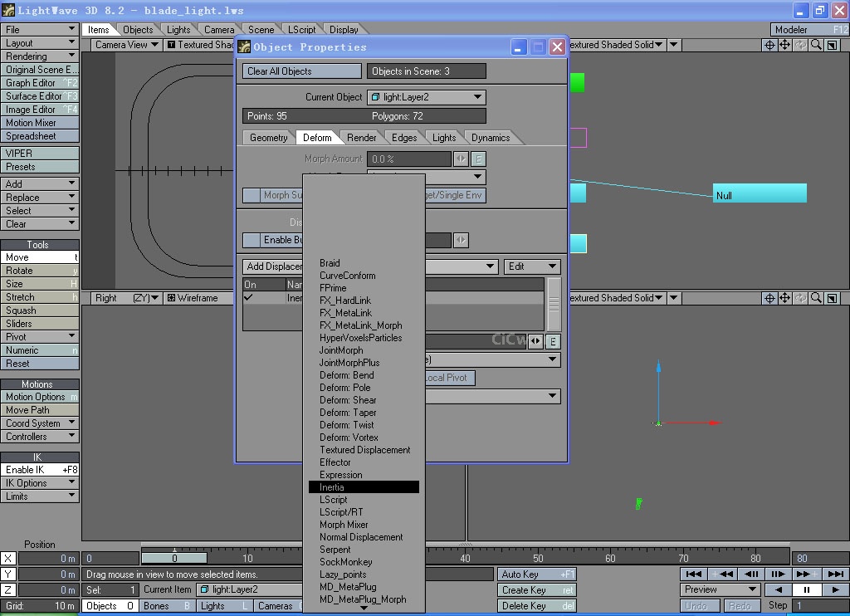The image size is (850, 616).
Task: Open the File menu dropdown
Action: tap(40, 29)
